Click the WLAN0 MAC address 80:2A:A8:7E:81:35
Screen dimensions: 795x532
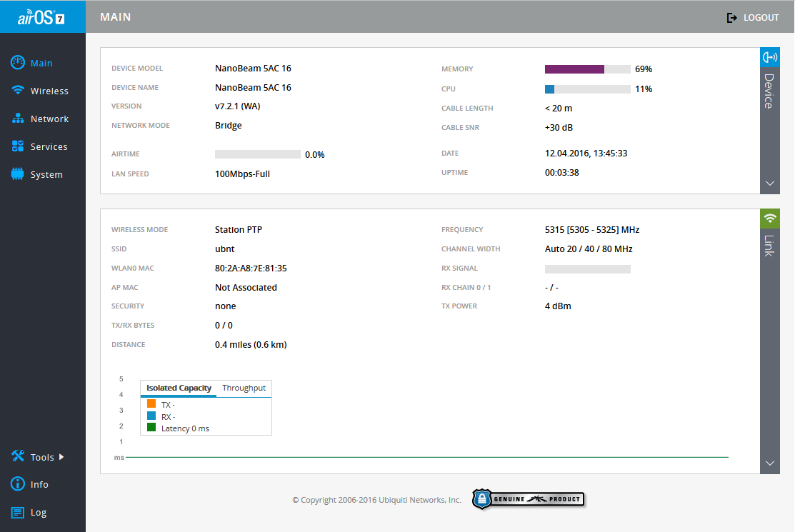click(251, 268)
